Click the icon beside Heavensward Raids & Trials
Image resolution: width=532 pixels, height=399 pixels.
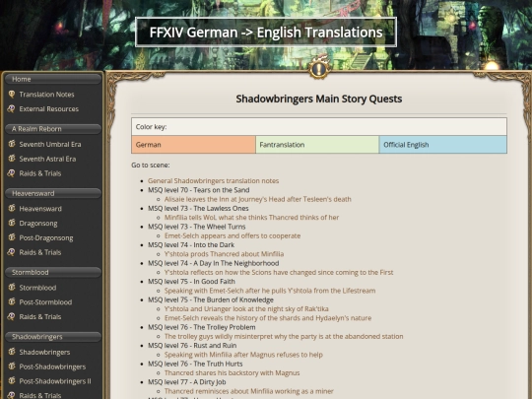pyautogui.click(x=12, y=252)
